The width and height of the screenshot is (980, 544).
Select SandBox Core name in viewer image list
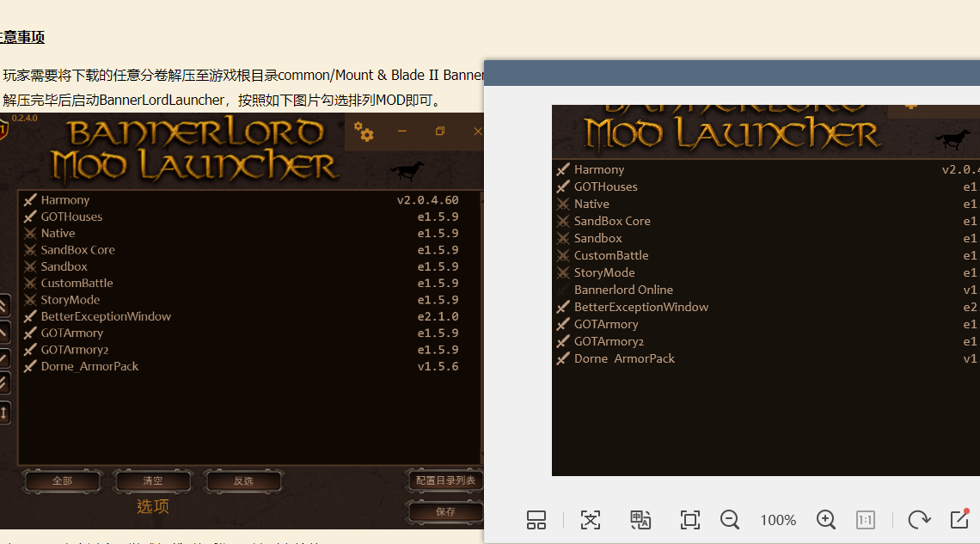coord(612,221)
